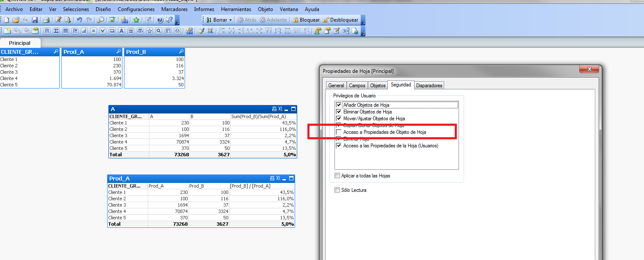Viewport: 644px width, 260px height.
Task: Open the Table Viewer icon
Action: (346, 31)
